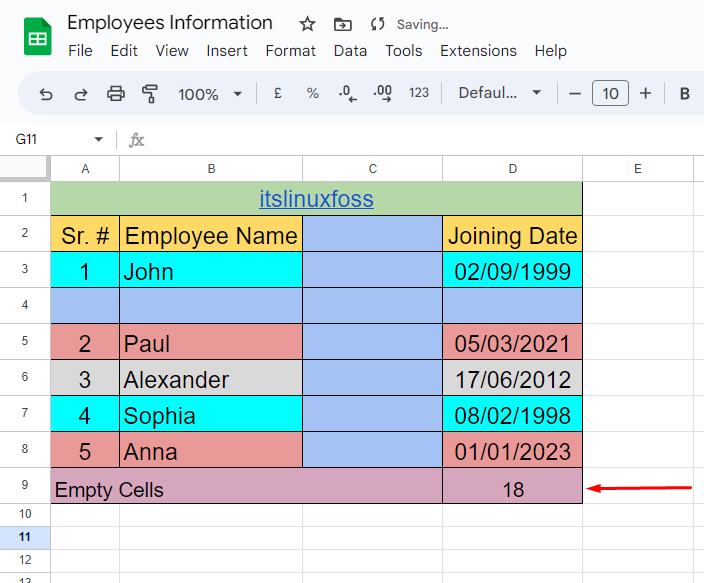Undo the last action
The width and height of the screenshot is (704, 583).
(x=46, y=94)
